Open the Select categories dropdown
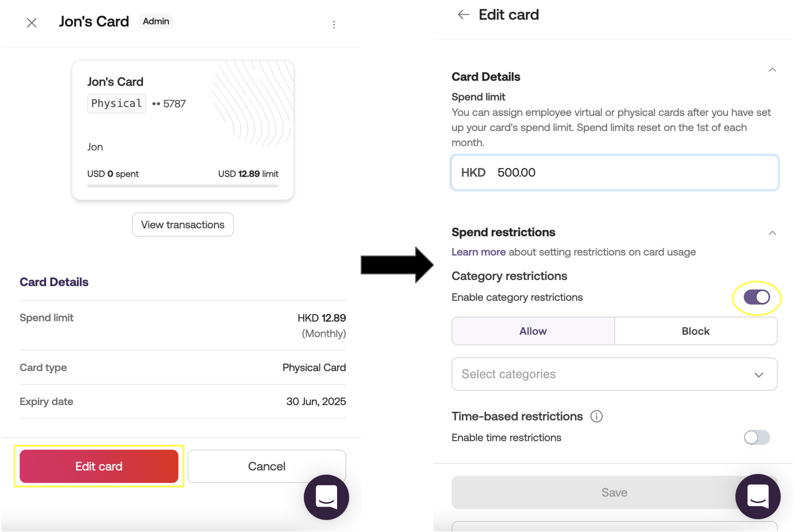Viewport: 795px width, 532px height. coord(614,374)
